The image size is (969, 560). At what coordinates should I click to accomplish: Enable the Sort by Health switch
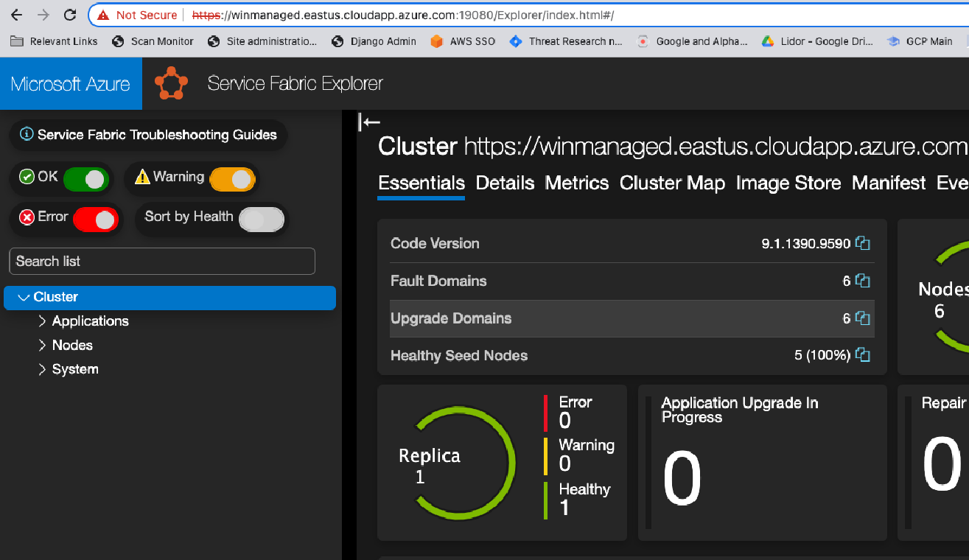click(x=262, y=219)
